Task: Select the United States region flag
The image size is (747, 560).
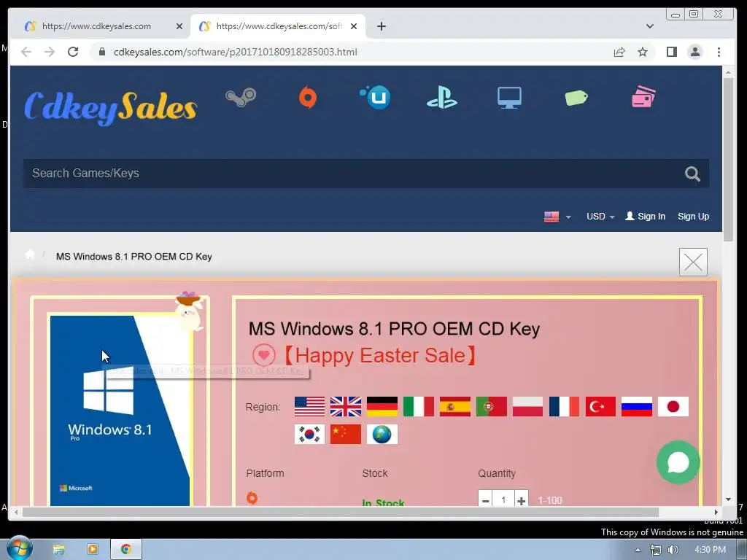Action: 309,407
